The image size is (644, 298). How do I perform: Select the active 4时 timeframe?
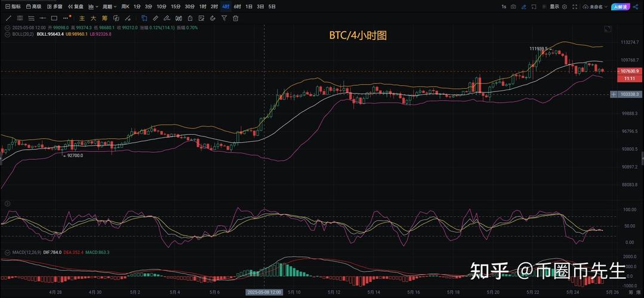click(x=226, y=7)
